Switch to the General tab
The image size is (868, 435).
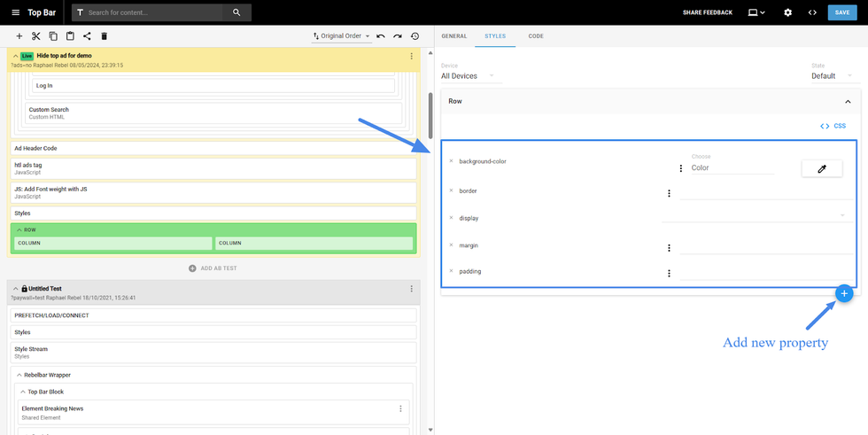click(x=453, y=36)
